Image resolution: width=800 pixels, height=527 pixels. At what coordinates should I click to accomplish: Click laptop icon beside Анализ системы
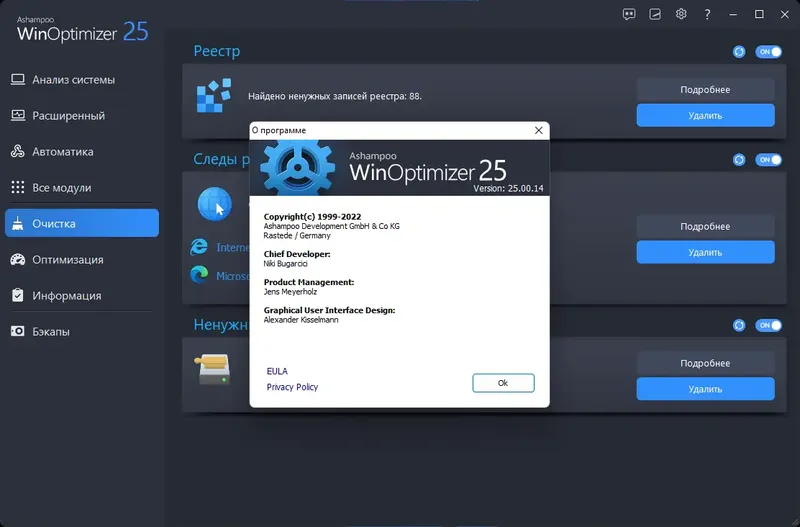[18, 80]
